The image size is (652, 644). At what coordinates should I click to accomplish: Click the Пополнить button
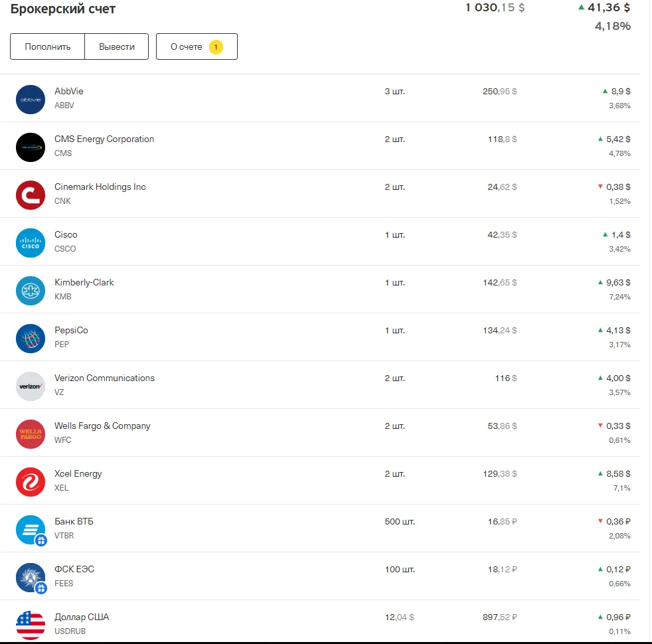tap(46, 46)
